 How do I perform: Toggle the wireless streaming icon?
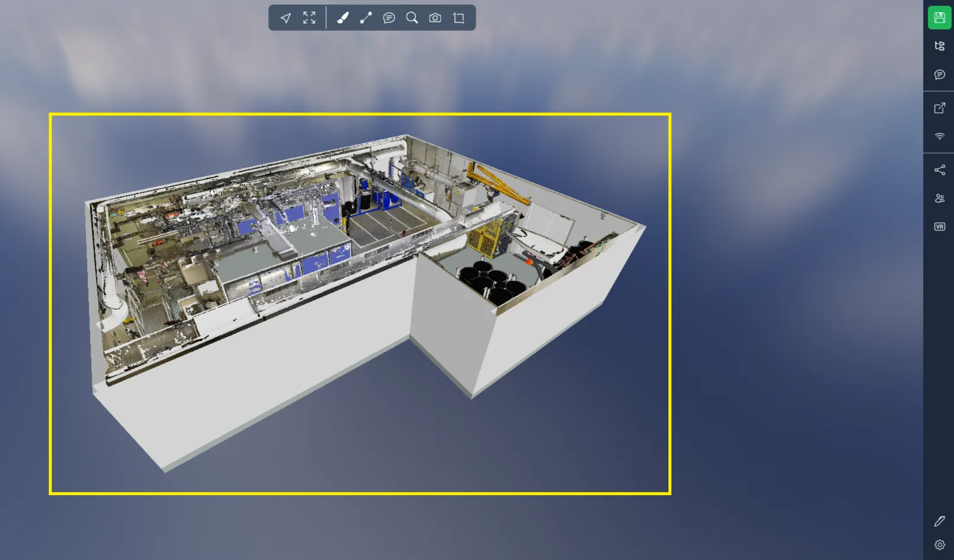[x=939, y=136]
